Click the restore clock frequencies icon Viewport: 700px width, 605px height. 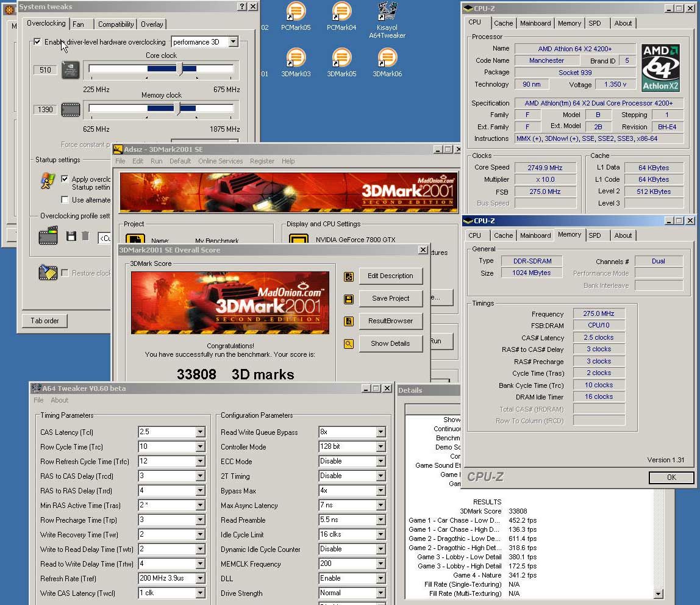coord(48,273)
